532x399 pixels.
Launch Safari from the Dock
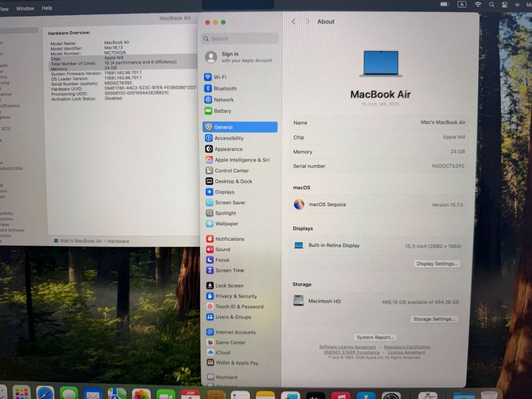click(45, 393)
